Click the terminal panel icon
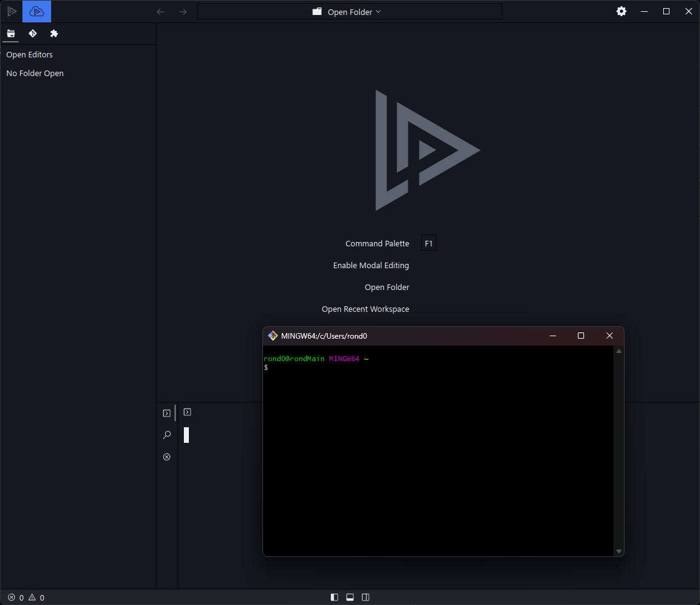Viewport: 700px width, 605px height. [166, 412]
